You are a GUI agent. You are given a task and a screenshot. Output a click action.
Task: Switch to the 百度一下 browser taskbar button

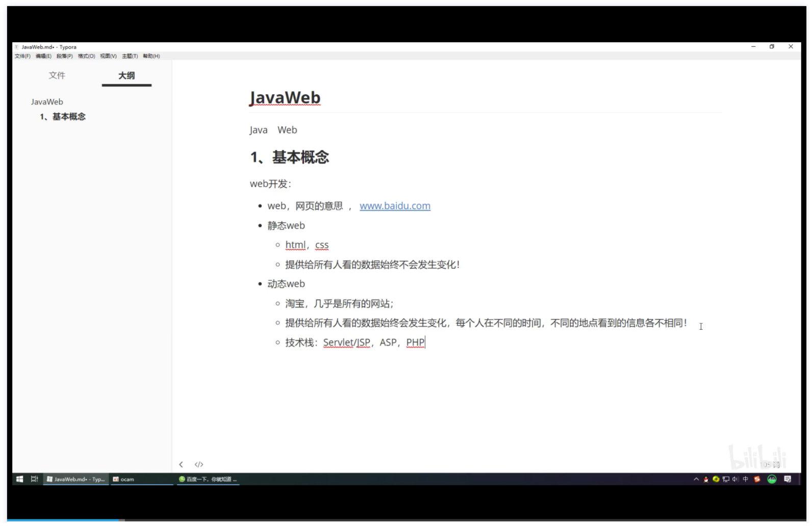pos(208,479)
